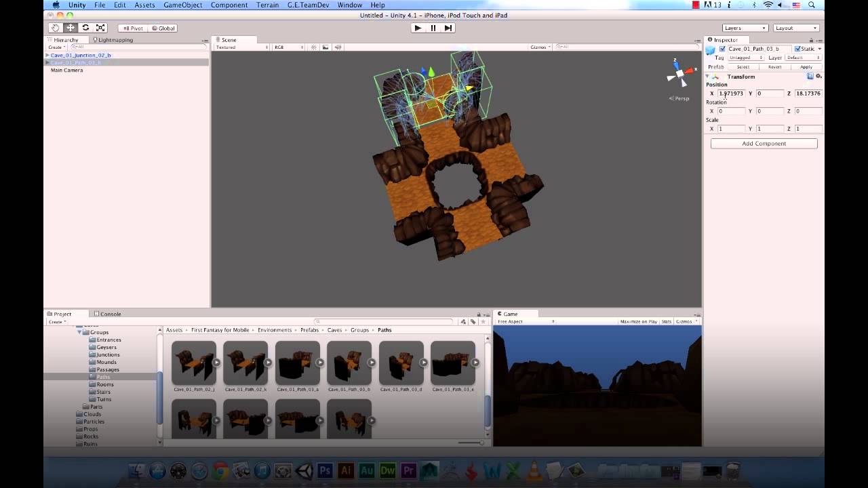Open the Terrain menu
This screenshot has height=488, width=868.
[x=267, y=5]
